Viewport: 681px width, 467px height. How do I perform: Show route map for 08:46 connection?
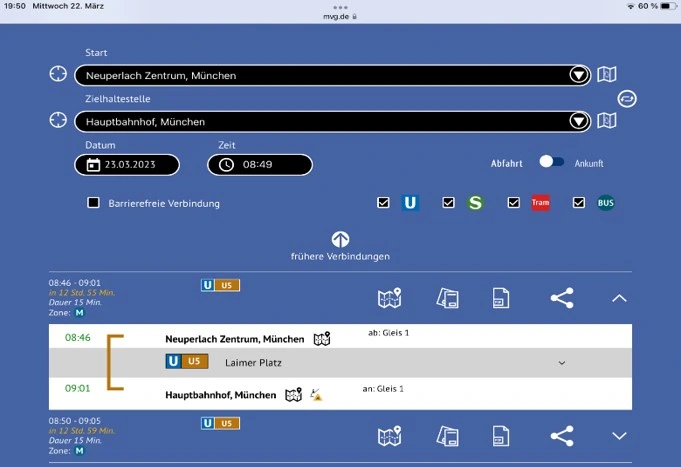[x=389, y=298]
